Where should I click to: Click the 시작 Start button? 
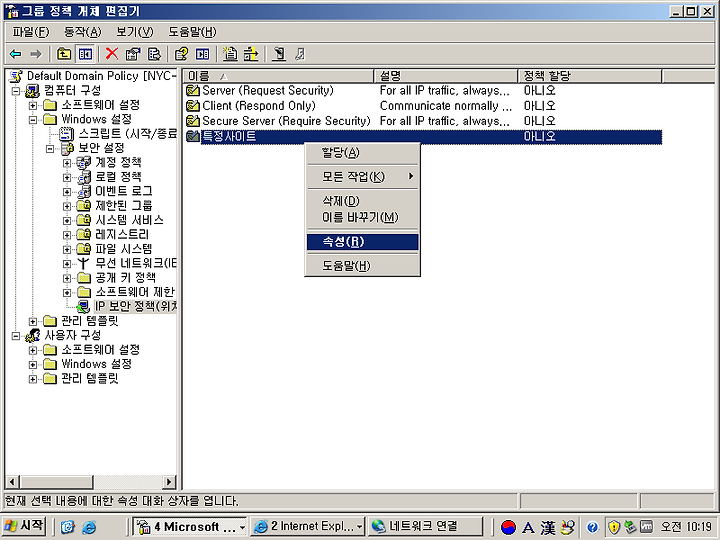[x=24, y=526]
